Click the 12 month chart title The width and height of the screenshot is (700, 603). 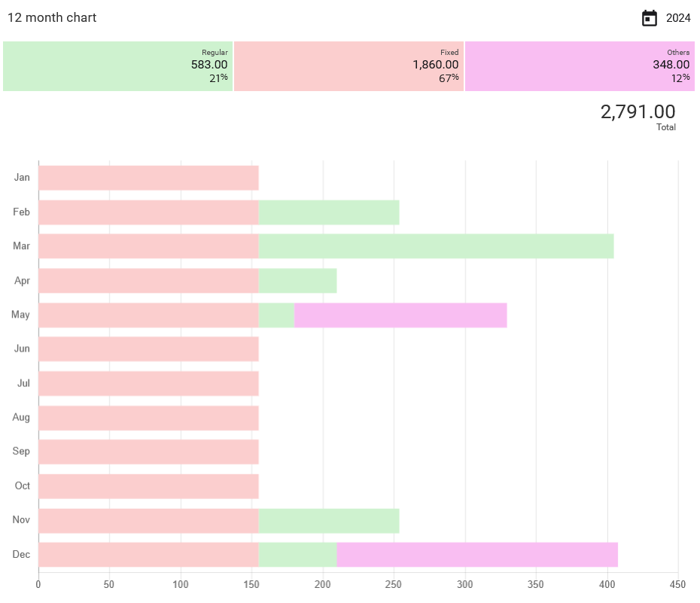pos(51,17)
